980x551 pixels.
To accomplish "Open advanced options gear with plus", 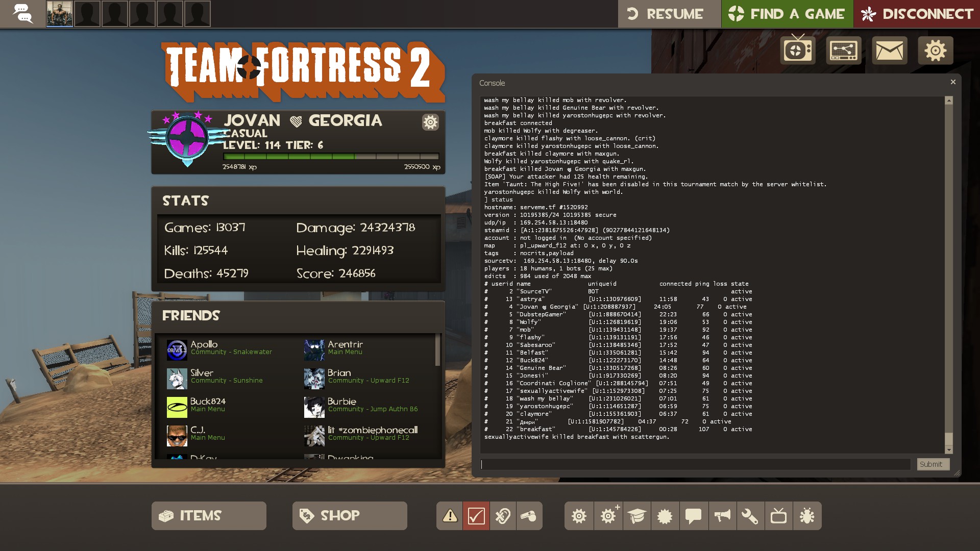I will 608,516.
